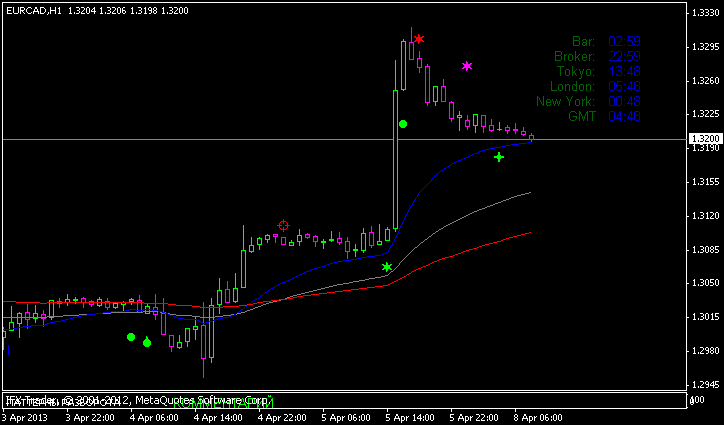Click the current price label 1.3200
Image resolution: width=724 pixels, height=425 pixels.
[x=705, y=139]
